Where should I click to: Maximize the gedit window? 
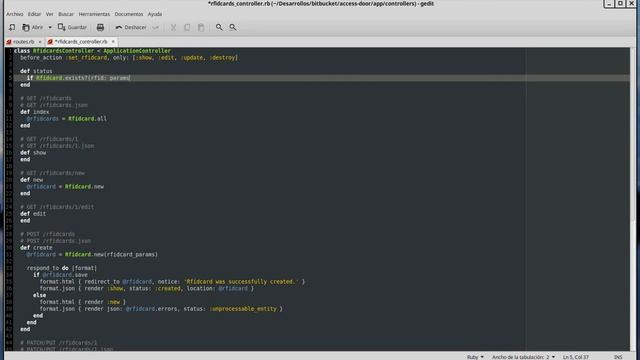(620, 3)
